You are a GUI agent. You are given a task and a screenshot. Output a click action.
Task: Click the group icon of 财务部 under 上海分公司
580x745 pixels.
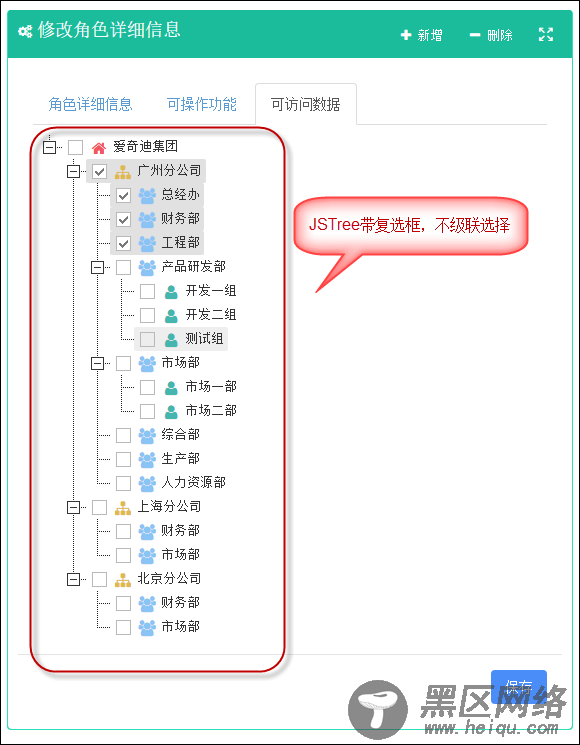pyautogui.click(x=147, y=532)
